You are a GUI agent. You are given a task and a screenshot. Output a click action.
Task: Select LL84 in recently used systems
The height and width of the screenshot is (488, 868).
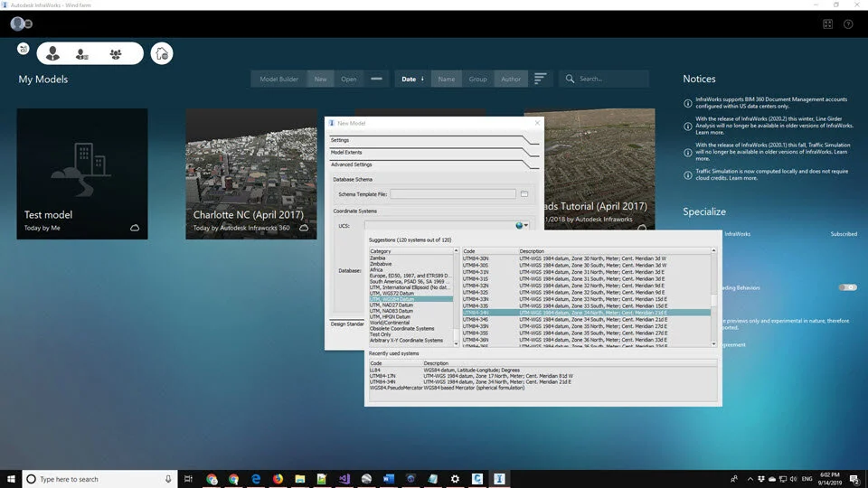(542, 371)
